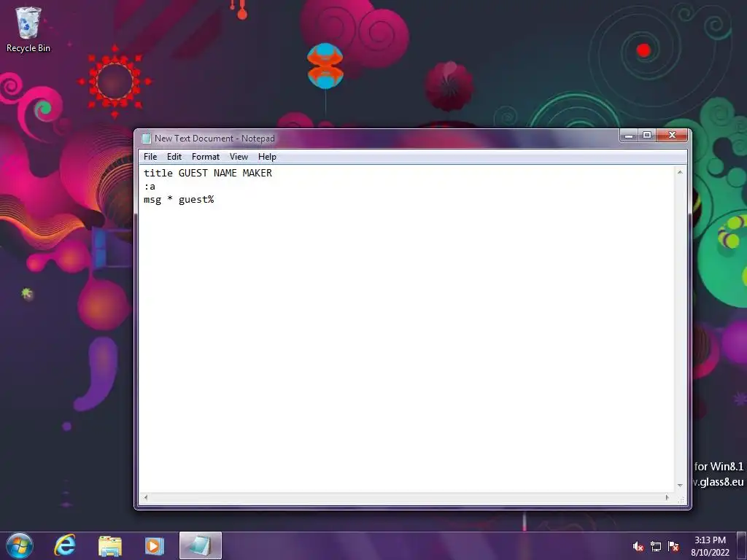Image resolution: width=747 pixels, height=560 pixels.
Task: Open the Help menu
Action: pyautogui.click(x=267, y=157)
